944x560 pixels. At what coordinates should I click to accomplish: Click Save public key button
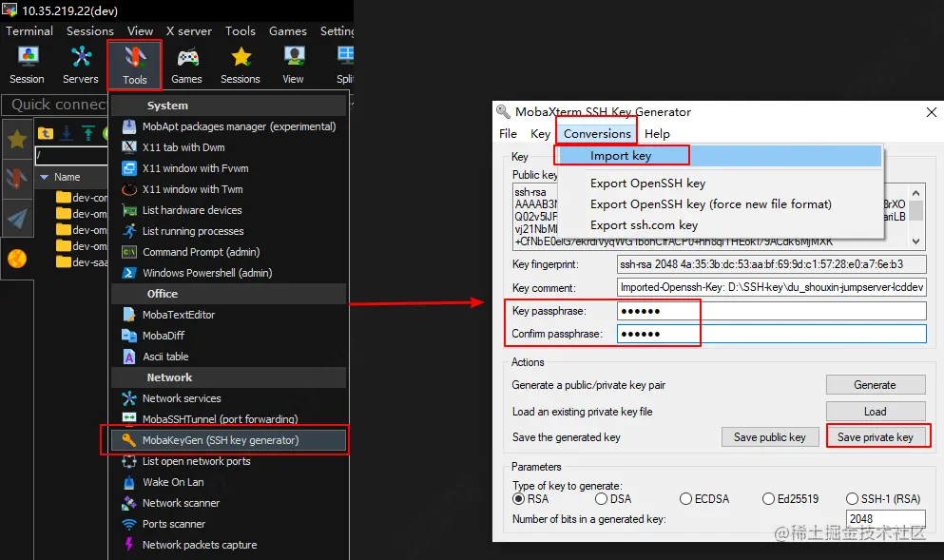tap(770, 437)
